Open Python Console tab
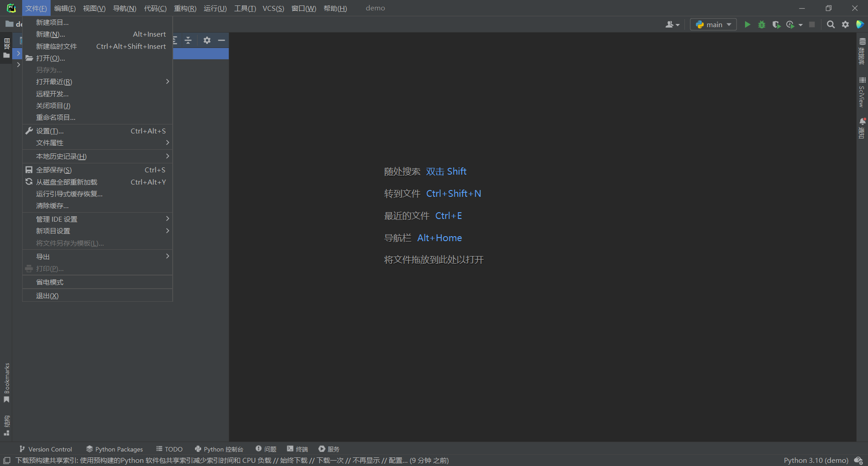Screen dimensions: 868x466 click(219, 449)
